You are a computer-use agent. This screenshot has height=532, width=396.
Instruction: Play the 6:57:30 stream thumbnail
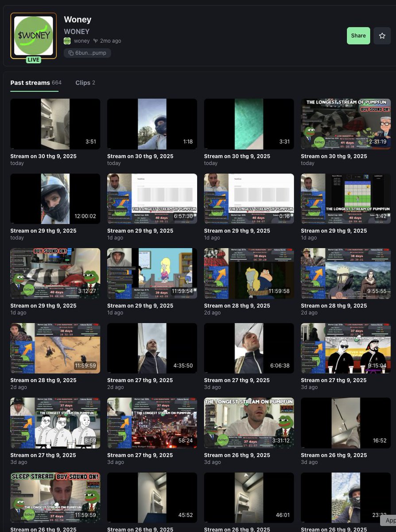click(152, 199)
